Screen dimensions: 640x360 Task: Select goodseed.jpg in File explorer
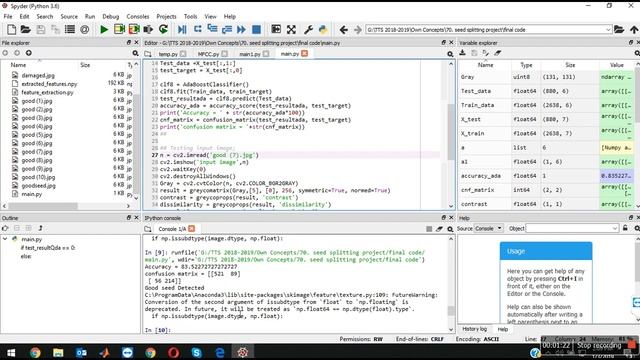point(39,186)
